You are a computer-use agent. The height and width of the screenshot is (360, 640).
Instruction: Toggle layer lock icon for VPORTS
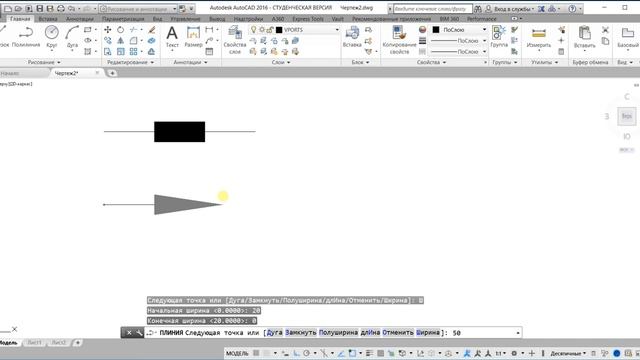coord(270,30)
